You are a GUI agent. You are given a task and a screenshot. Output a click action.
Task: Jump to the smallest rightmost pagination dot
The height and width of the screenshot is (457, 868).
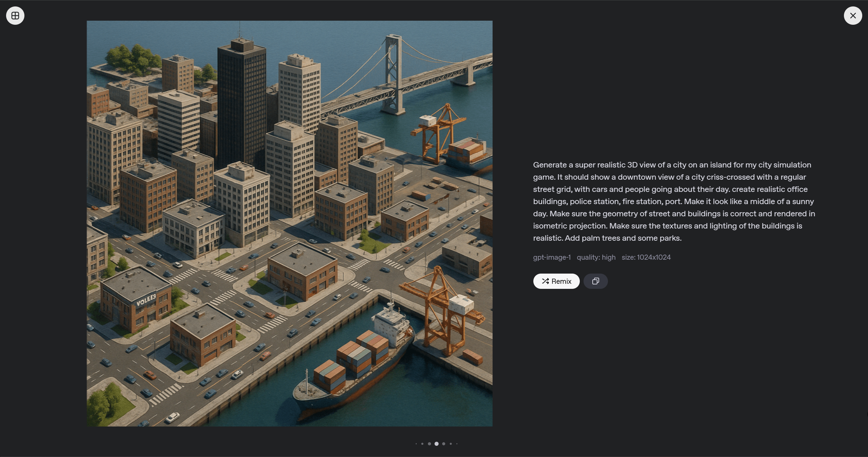tap(457, 444)
